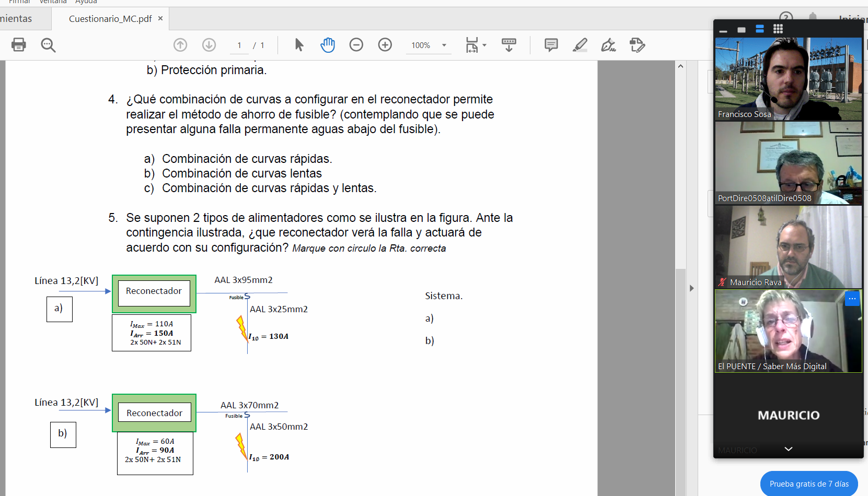Switch video panel to single speaker view
The width and height of the screenshot is (868, 496).
(x=741, y=30)
